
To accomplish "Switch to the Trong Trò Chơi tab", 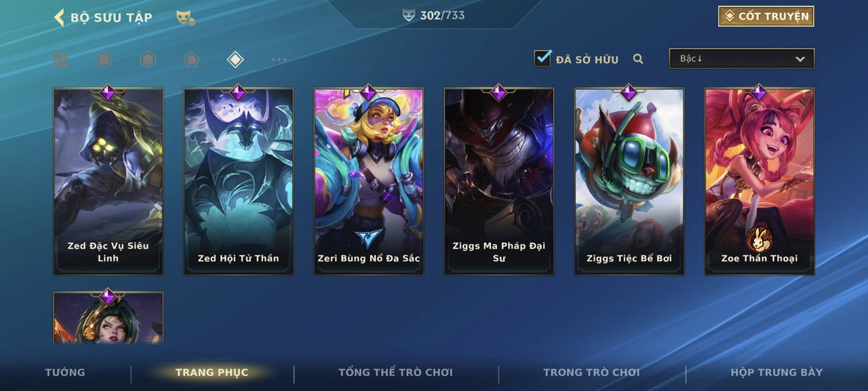I will (x=591, y=372).
